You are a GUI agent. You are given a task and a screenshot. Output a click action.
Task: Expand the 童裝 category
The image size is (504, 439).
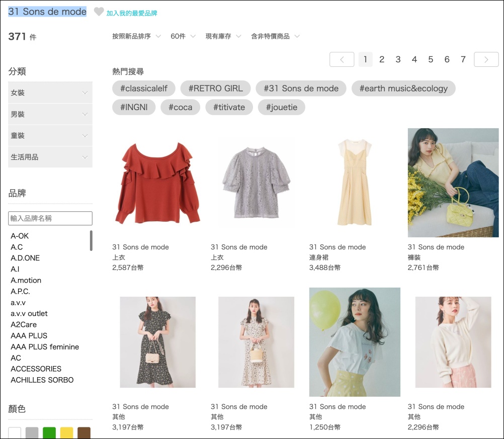50,136
